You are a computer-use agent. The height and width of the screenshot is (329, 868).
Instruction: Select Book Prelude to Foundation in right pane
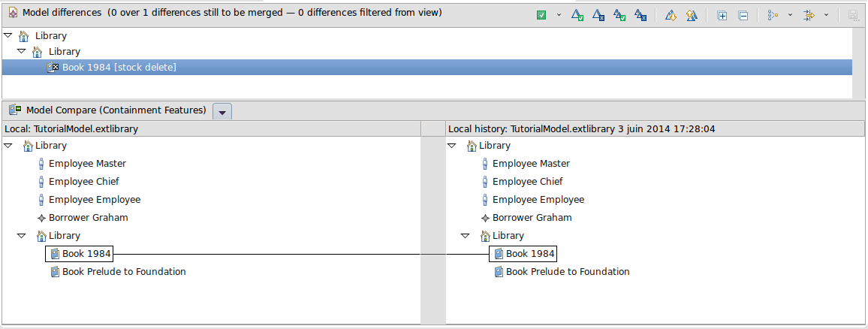(x=567, y=272)
